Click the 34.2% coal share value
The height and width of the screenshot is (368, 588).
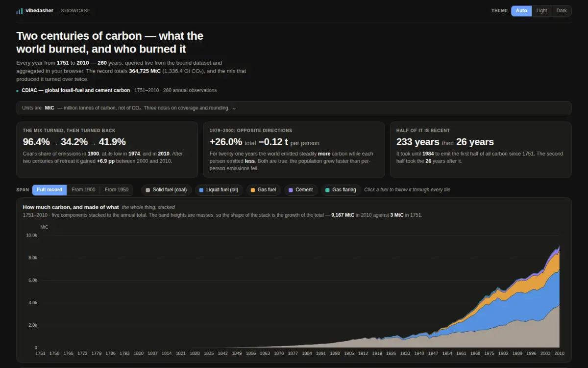click(74, 142)
